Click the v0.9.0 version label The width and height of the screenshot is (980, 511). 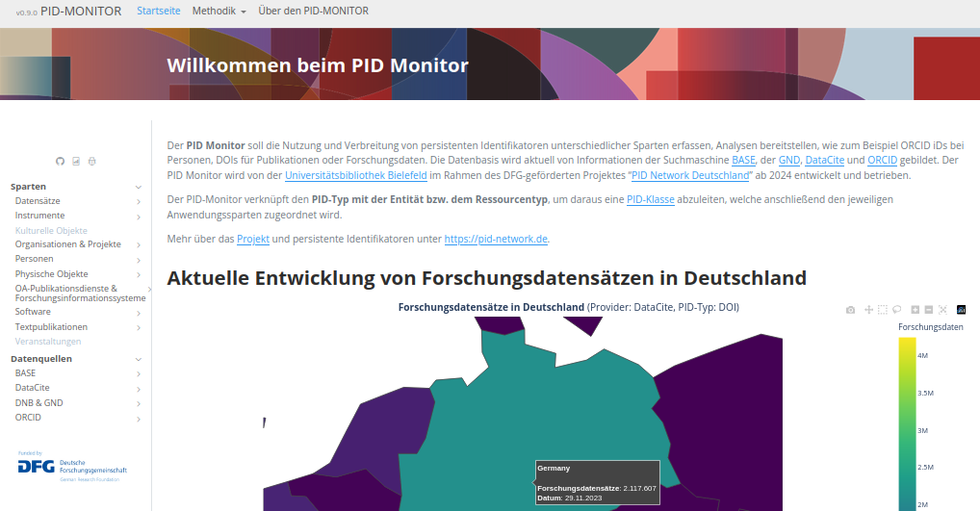coord(27,13)
